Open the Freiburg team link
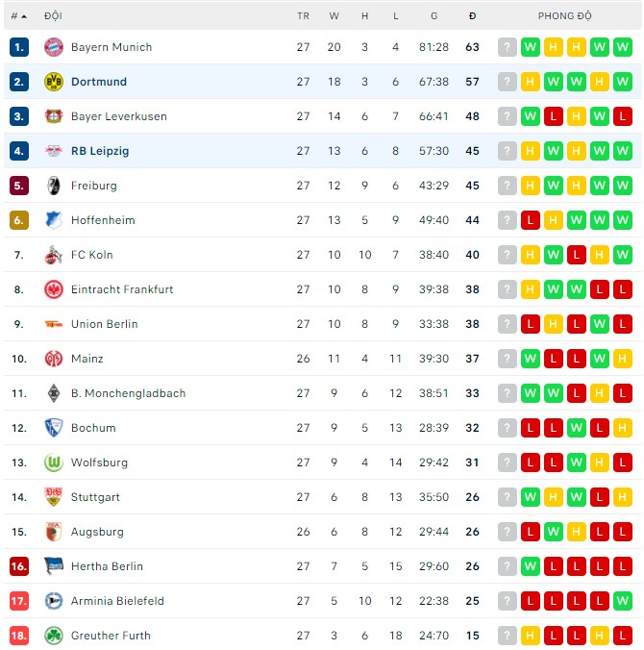The image size is (644, 650). pos(94,186)
